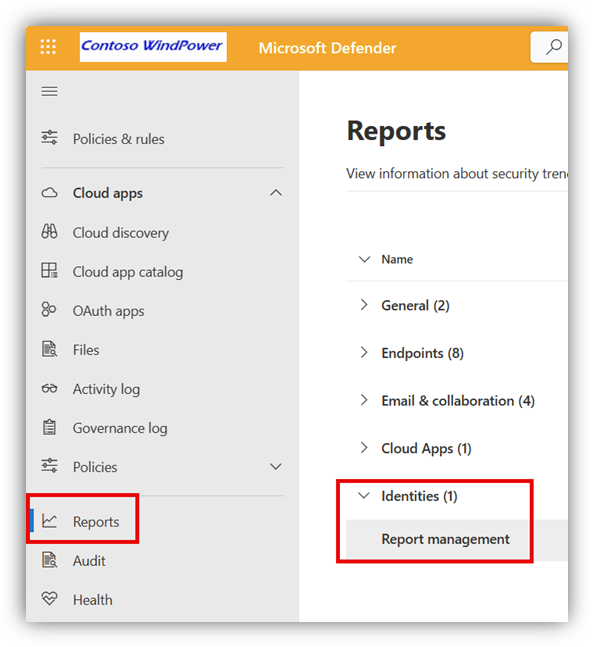592x647 pixels.
Task: Click the Microsoft Defender title
Action: point(327,48)
